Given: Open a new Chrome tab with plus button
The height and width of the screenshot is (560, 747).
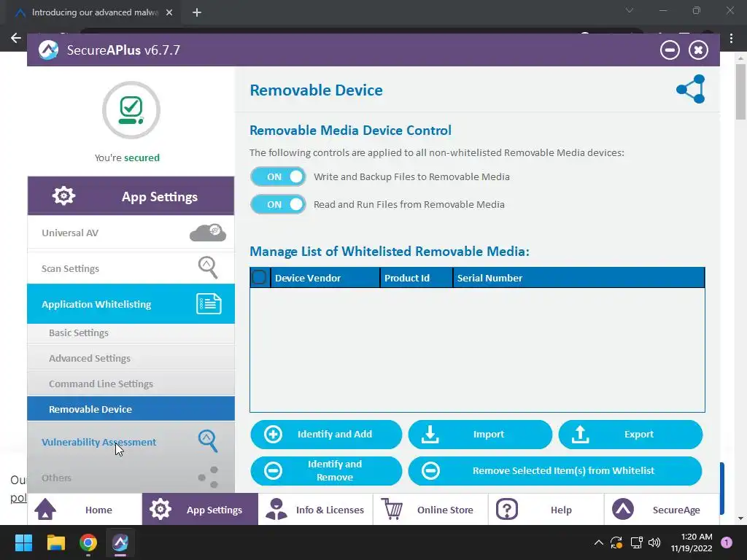Looking at the screenshot, I should [197, 12].
